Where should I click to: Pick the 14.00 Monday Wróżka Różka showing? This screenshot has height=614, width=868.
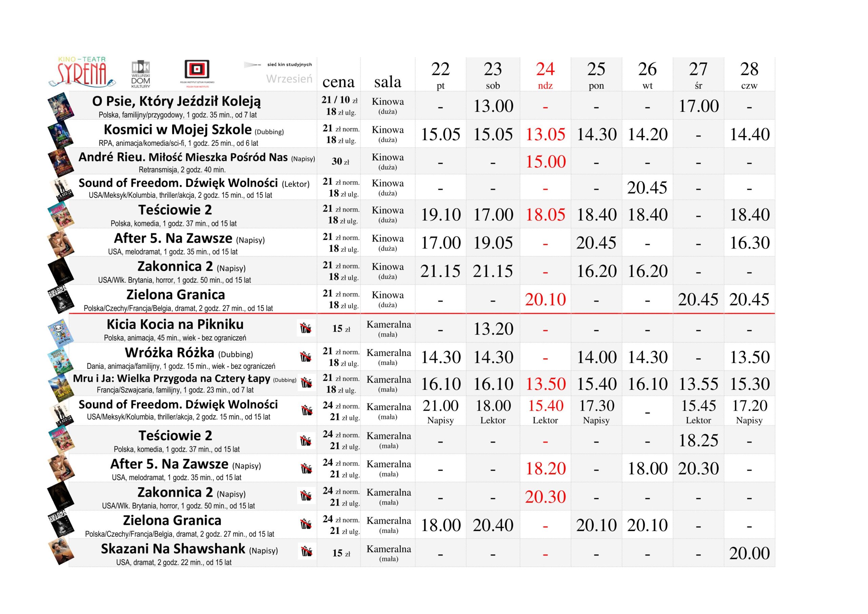pos(596,357)
